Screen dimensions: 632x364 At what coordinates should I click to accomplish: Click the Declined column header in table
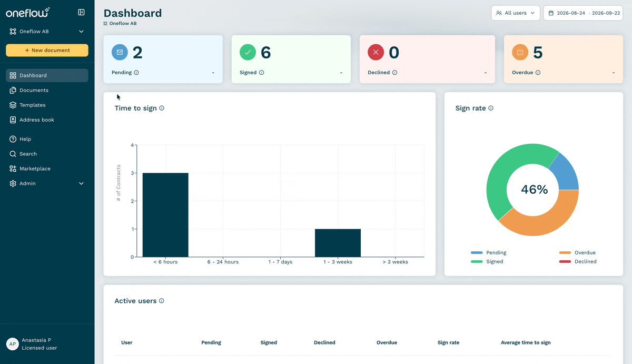(324, 342)
